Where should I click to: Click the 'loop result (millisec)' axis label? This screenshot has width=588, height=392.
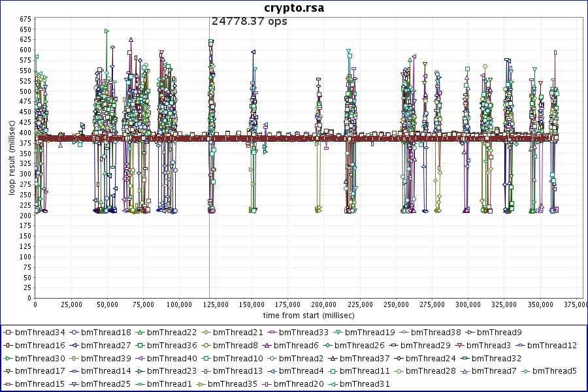pos(12,157)
